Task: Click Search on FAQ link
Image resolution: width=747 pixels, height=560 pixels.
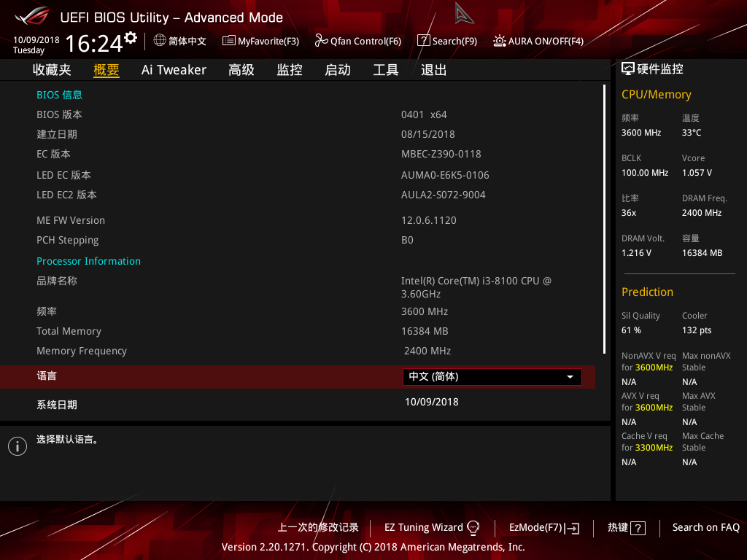Action: [x=705, y=527]
